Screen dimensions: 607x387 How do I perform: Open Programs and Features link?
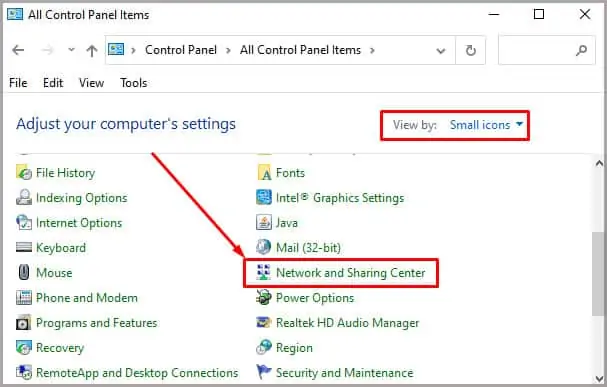click(96, 323)
